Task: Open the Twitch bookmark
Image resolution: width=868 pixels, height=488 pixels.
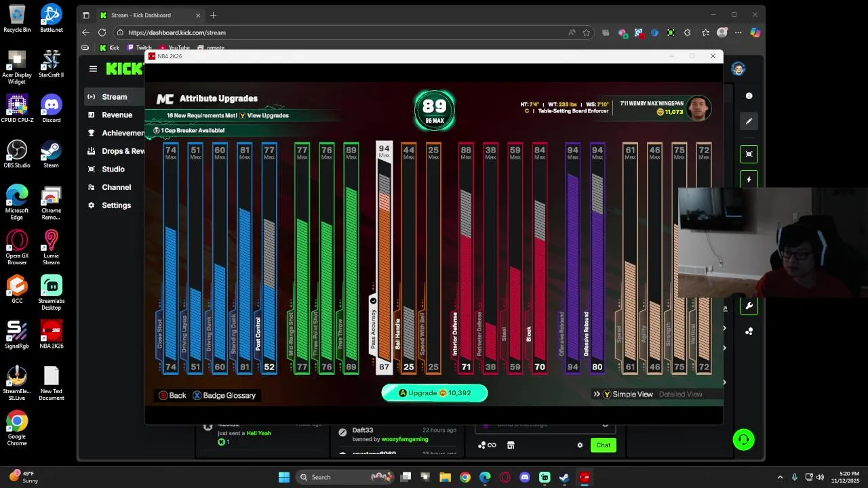Action: pyautogui.click(x=139, y=48)
